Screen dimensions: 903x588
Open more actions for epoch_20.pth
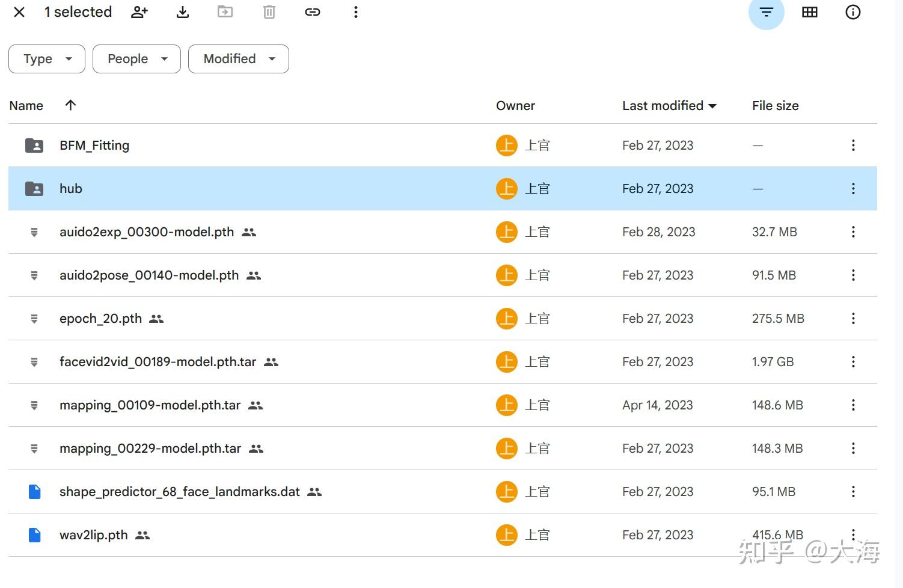[853, 319]
